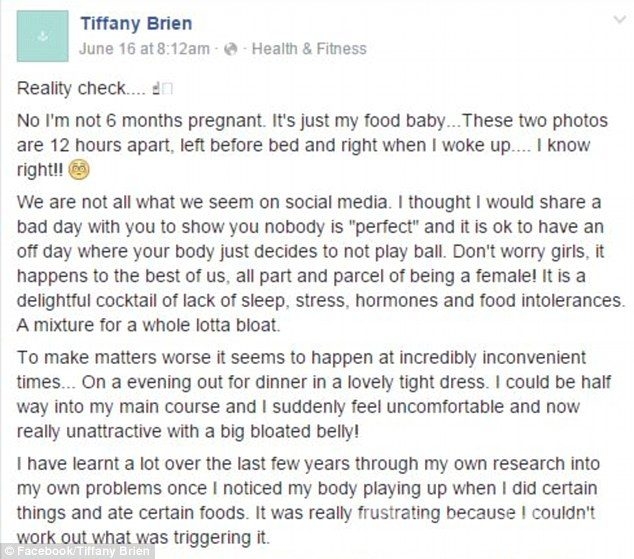634x559 pixels.
Task: Expand the post options chevron
Action: [x=619, y=19]
